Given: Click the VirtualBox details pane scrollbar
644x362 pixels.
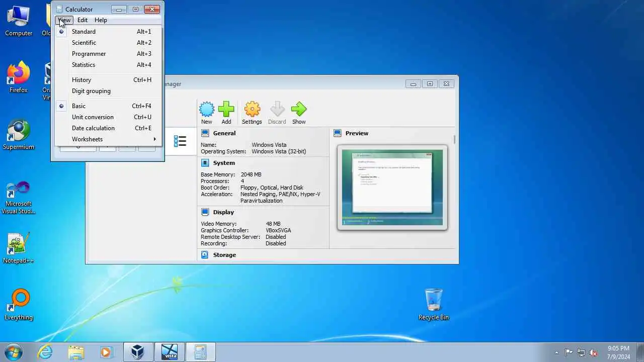Looking at the screenshot, I should click(x=454, y=139).
